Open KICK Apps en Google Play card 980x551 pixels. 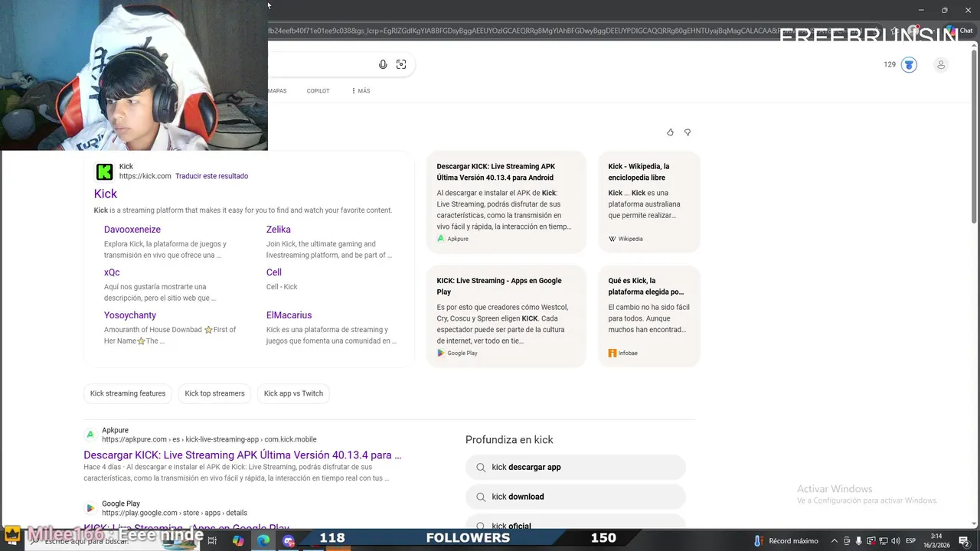pyautogui.click(x=506, y=316)
